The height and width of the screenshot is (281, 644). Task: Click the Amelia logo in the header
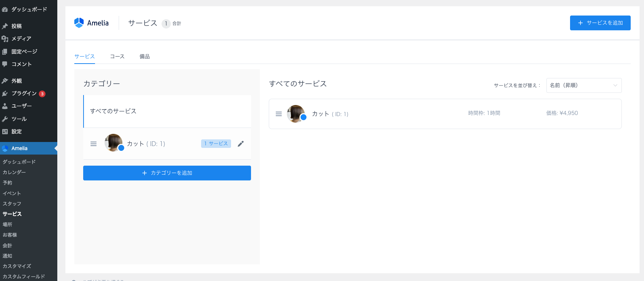pos(91,23)
